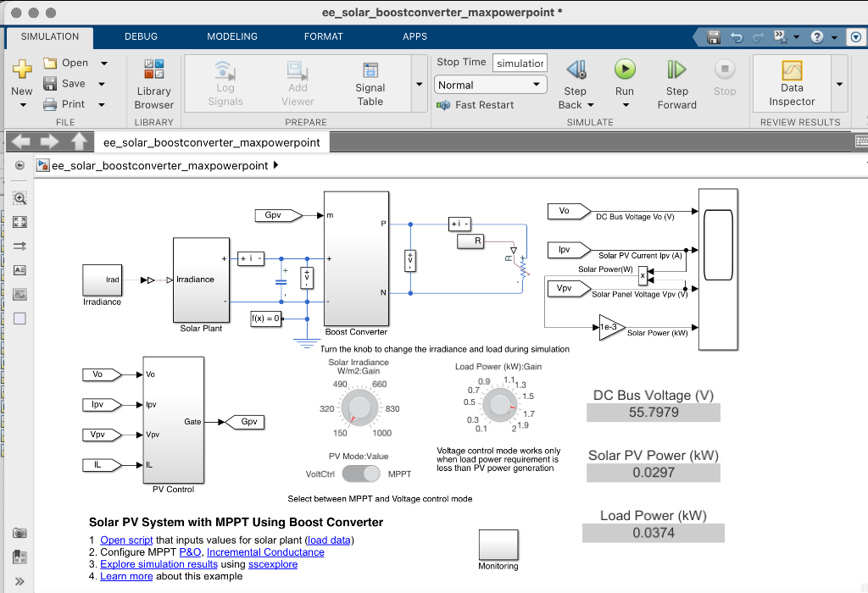Click the Load Power knob
This screenshot has height=593, width=868.
pyautogui.click(x=500, y=404)
